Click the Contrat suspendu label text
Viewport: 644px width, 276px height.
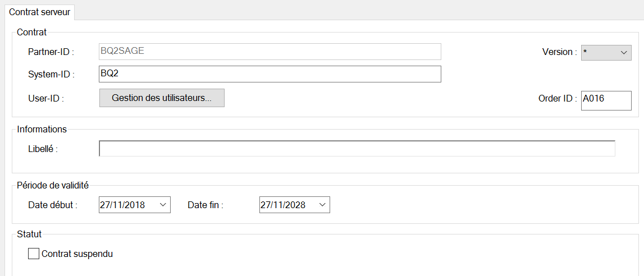77,254
